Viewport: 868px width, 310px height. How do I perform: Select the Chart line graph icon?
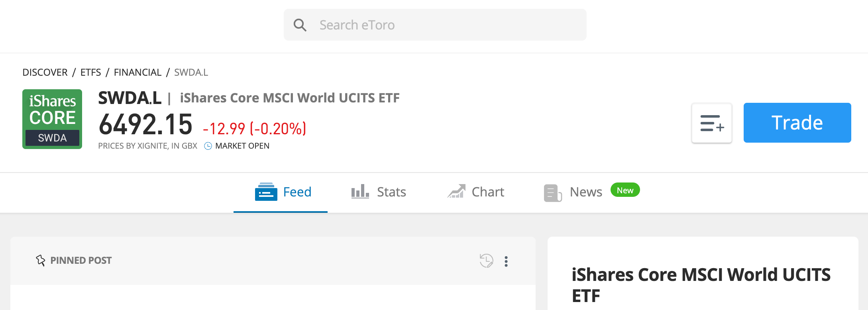456,192
